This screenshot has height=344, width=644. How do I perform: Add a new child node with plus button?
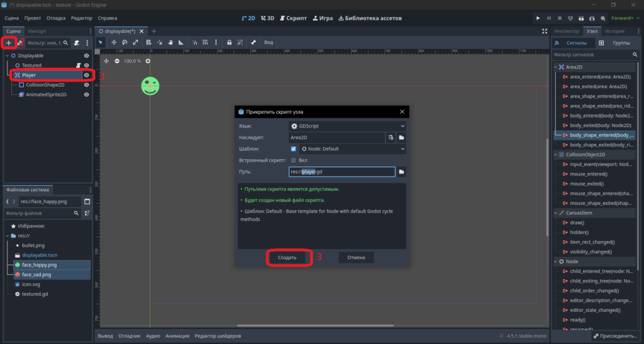pos(9,43)
